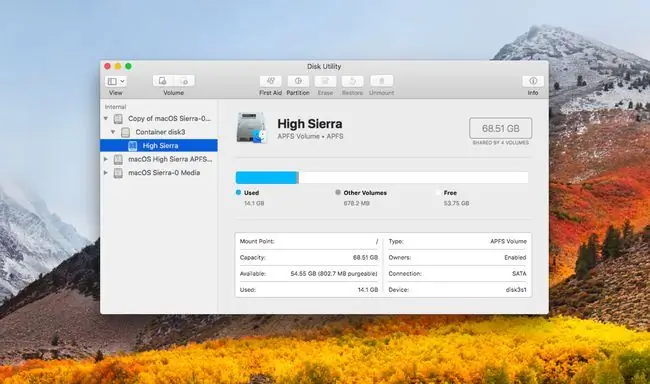650x384 pixels.
Task: Select macOS High Sierra APFS disk row
Action: coord(159,159)
